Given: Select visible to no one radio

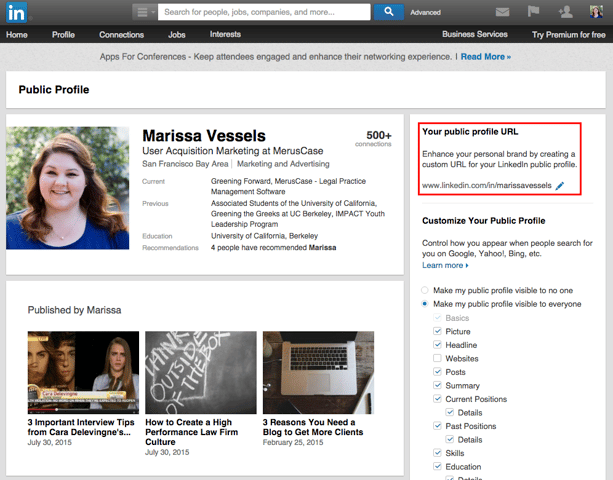Looking at the screenshot, I should (425, 290).
